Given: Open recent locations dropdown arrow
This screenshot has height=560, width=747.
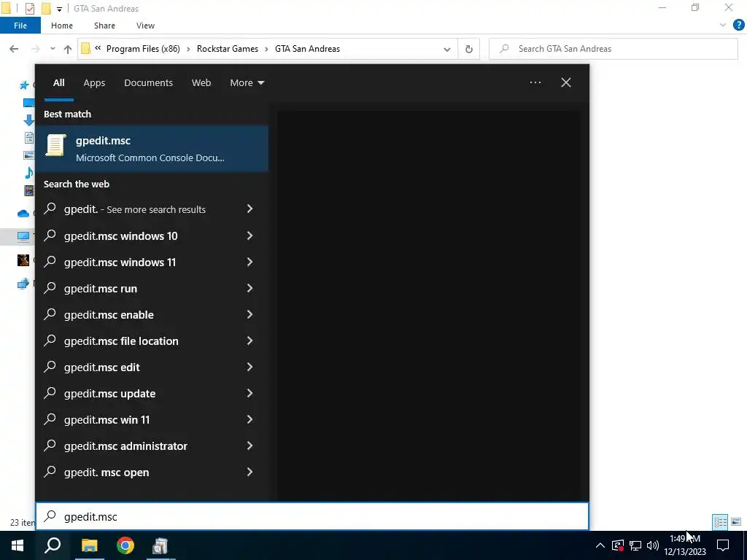Looking at the screenshot, I should 53,49.
